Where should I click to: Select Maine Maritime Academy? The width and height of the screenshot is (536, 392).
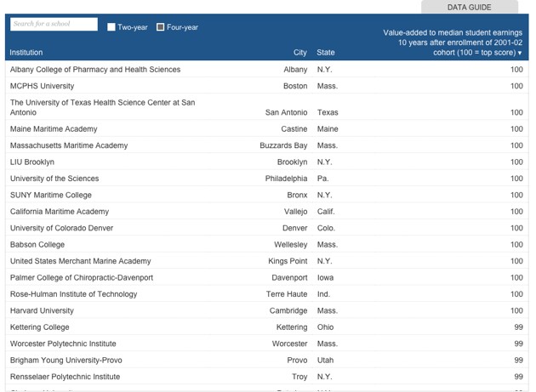coord(54,129)
